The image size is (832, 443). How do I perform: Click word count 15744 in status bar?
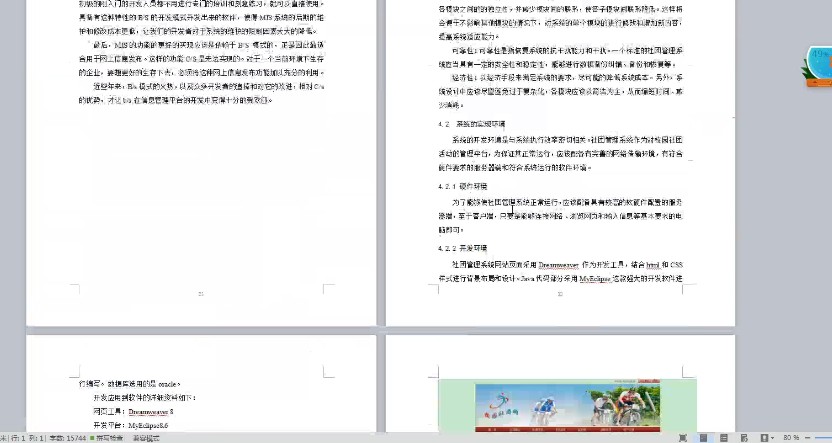[x=67, y=438]
